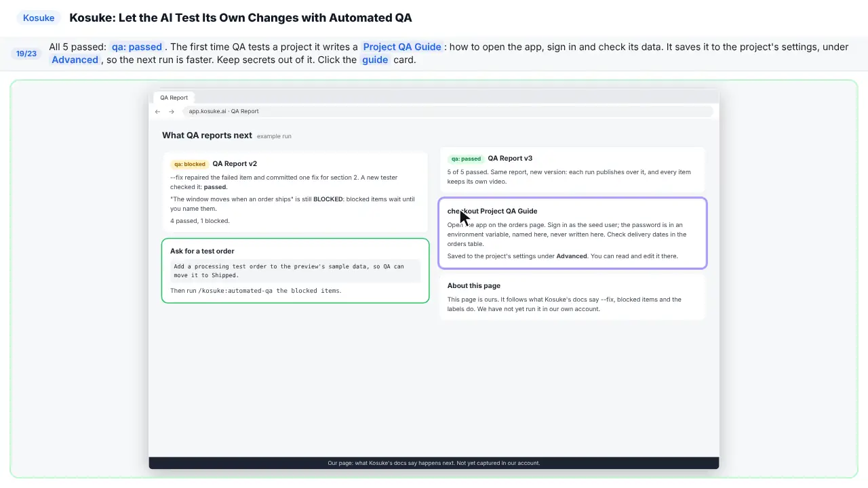The image size is (868, 488).
Task: Click the Kosuke badge beside the title
Action: [39, 18]
